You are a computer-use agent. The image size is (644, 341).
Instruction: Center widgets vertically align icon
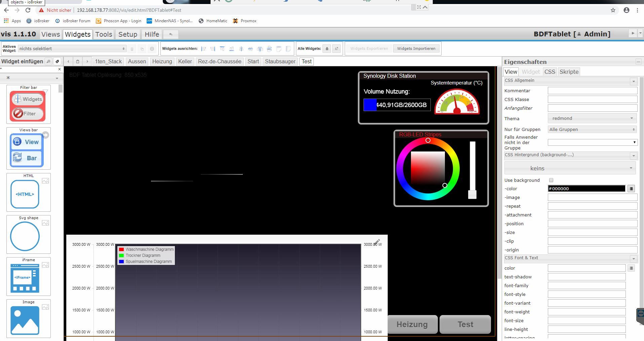[241, 49]
